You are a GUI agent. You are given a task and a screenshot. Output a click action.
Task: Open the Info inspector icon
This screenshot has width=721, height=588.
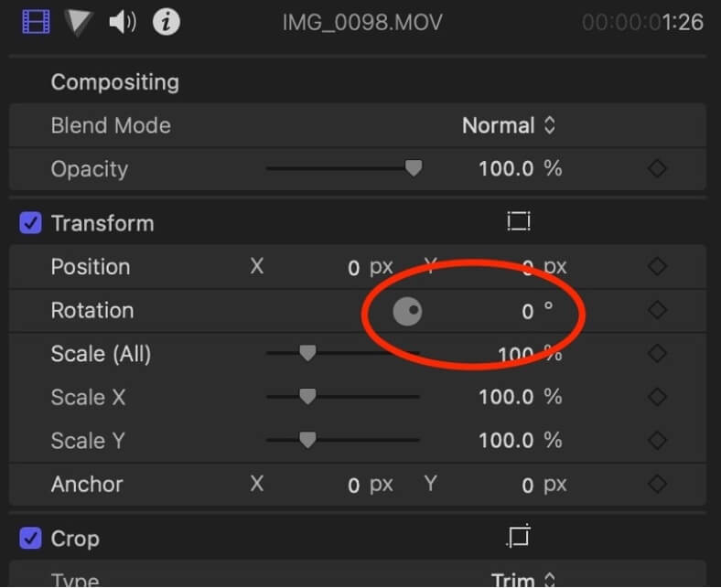166,21
